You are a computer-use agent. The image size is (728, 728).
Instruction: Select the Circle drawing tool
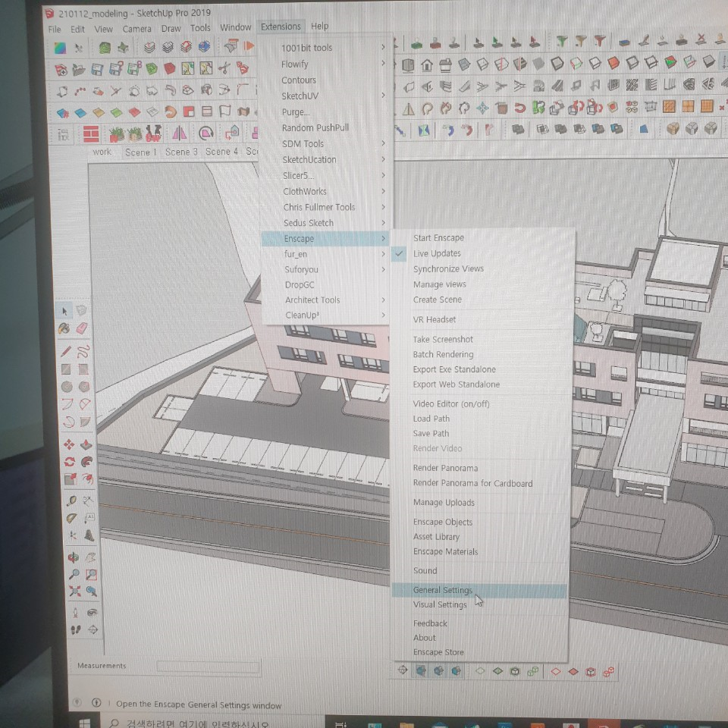click(67, 387)
